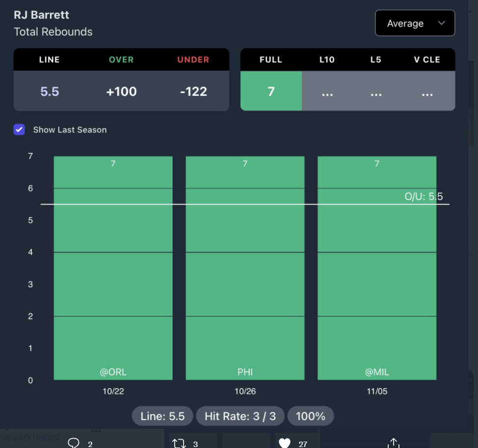Screen dimensions: 478x448
Task: Select the V CLE tab
Action: 427,59
